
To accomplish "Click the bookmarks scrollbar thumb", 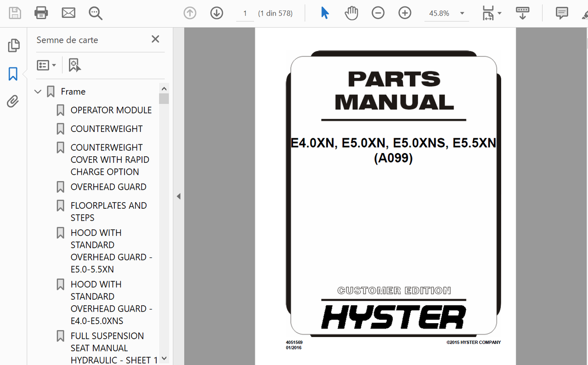I will (164, 98).
